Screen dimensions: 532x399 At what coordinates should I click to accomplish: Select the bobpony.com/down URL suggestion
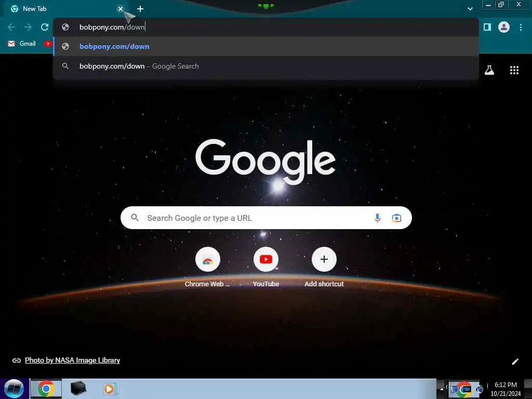(x=266, y=46)
